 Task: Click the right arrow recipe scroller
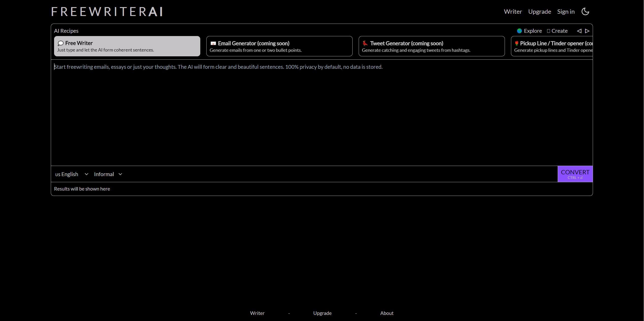point(587,31)
